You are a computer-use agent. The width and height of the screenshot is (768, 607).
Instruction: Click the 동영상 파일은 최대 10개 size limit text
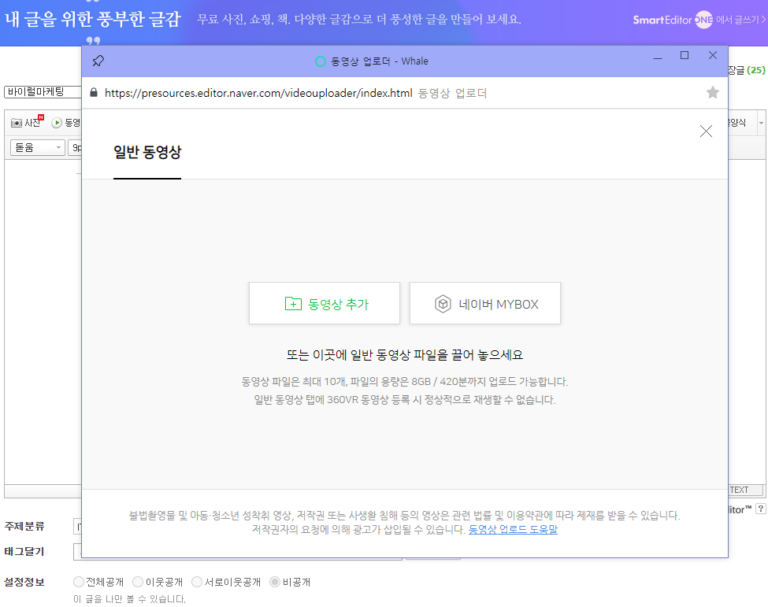[405, 382]
